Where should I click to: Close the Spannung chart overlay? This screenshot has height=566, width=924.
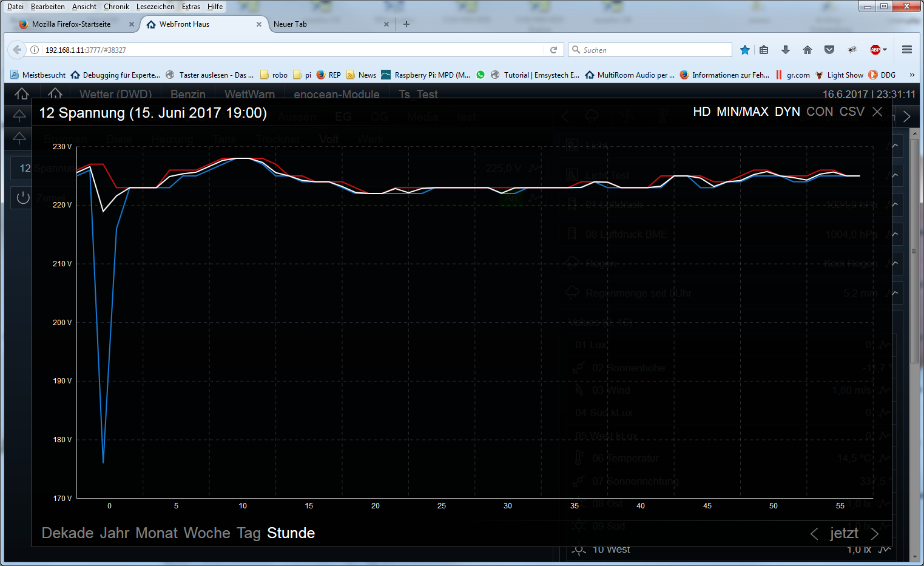pyautogui.click(x=877, y=112)
